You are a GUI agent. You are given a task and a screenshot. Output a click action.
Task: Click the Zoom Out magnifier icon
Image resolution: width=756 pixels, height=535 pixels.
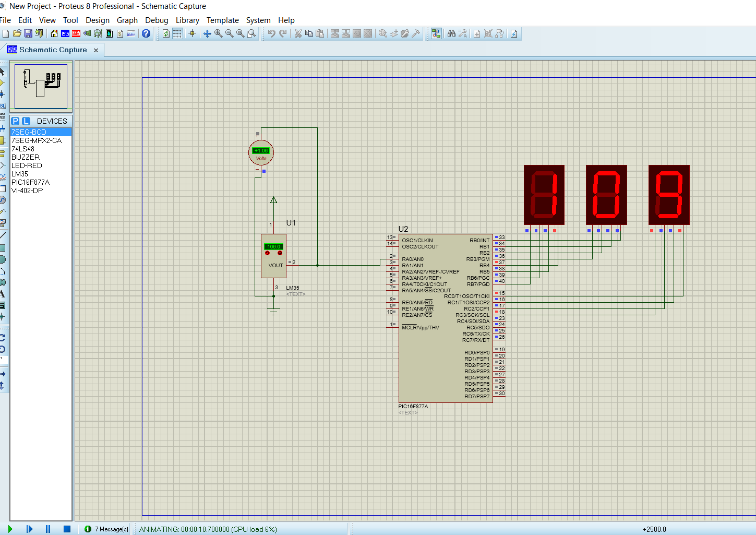point(229,33)
